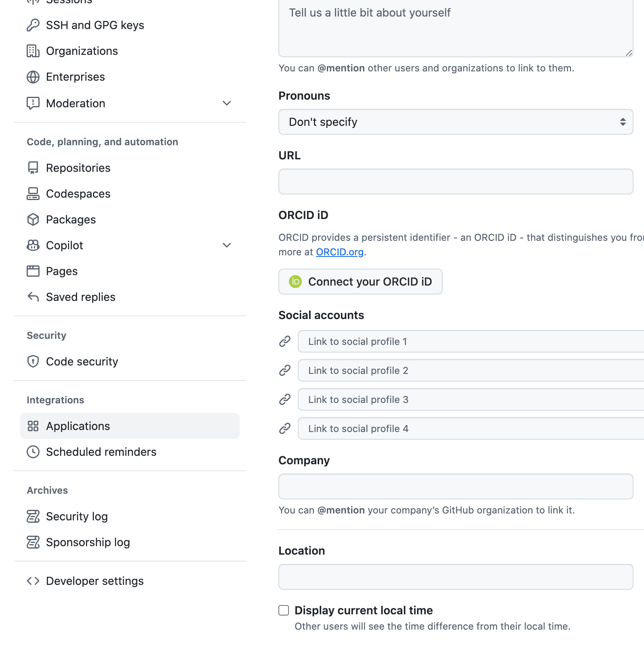Select Applications in the sidebar
This screenshot has width=644, height=647.
tap(130, 426)
